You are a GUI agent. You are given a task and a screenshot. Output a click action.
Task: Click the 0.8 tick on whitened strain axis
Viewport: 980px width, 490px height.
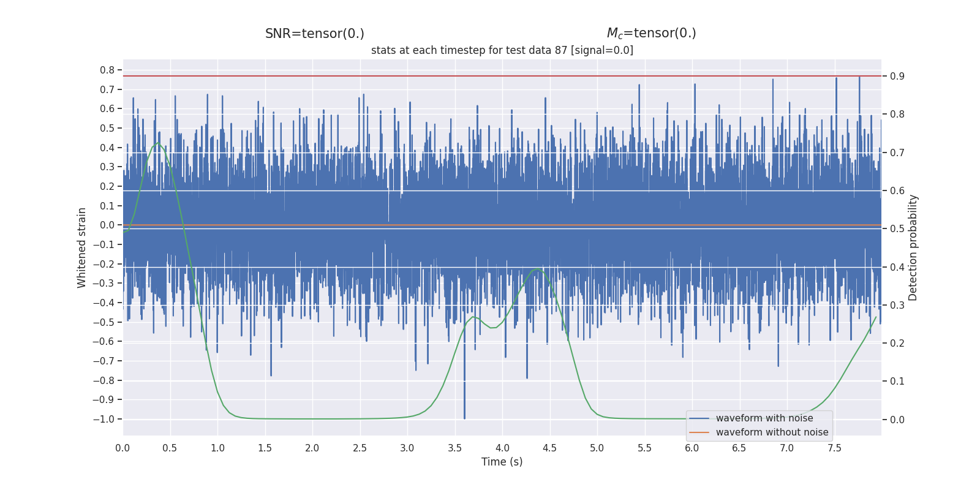(x=107, y=70)
